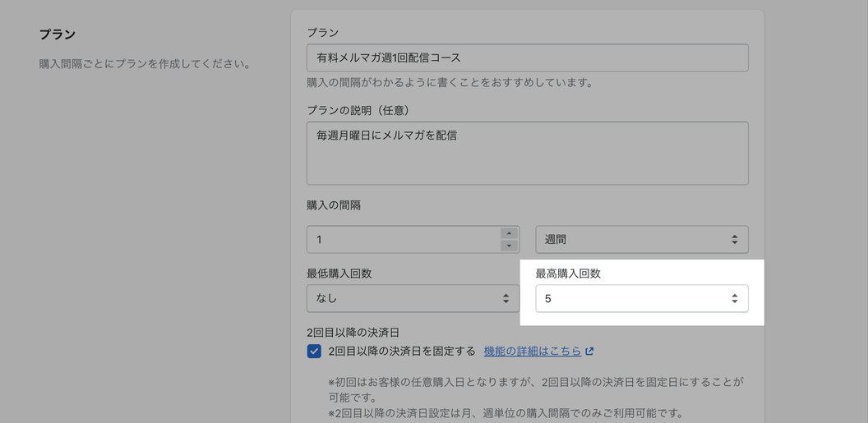Viewport: 868px width, 423px height.
Task: Click the plan name field containing 有料メルマガ週1回配信コース
Action: click(527, 57)
